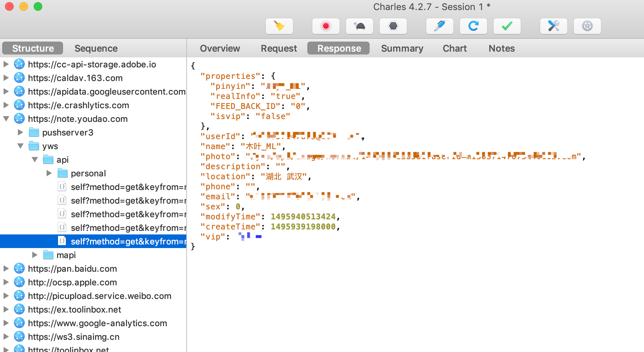This screenshot has height=352, width=644.
Task: Expand the pan.baidu.com host
Action: coord(6,268)
